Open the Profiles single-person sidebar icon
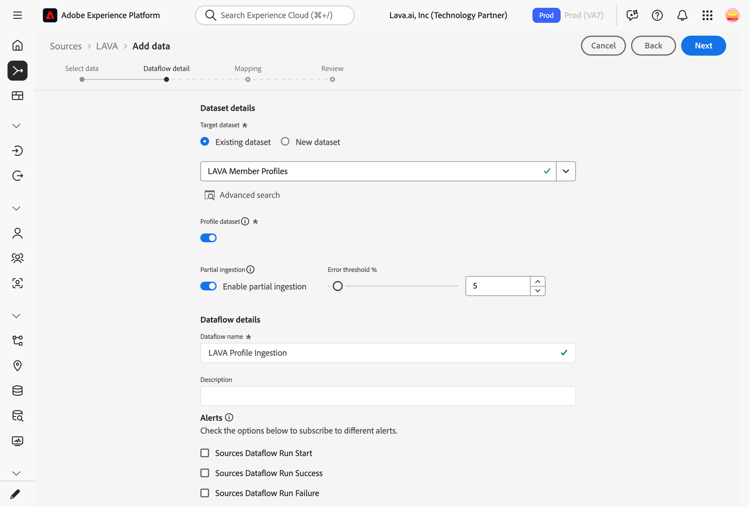 (x=17, y=233)
